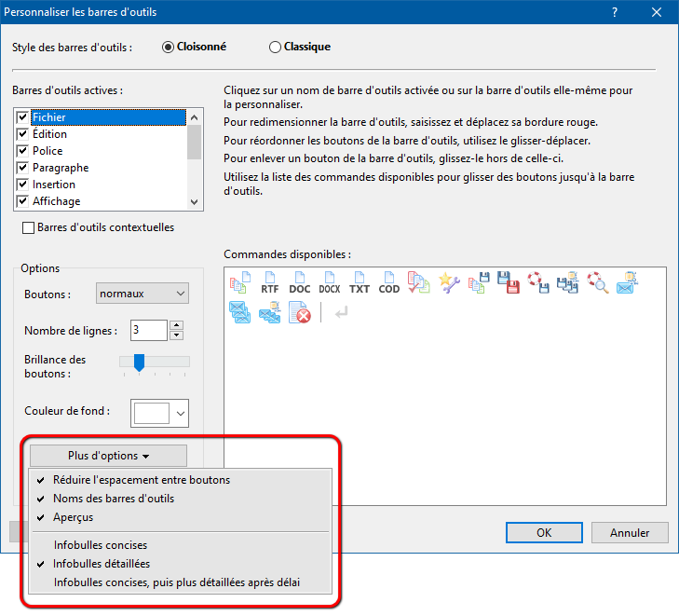This screenshot has width=679, height=616.
Task: Open the Plus d'options dropdown button
Action: pyautogui.click(x=108, y=456)
